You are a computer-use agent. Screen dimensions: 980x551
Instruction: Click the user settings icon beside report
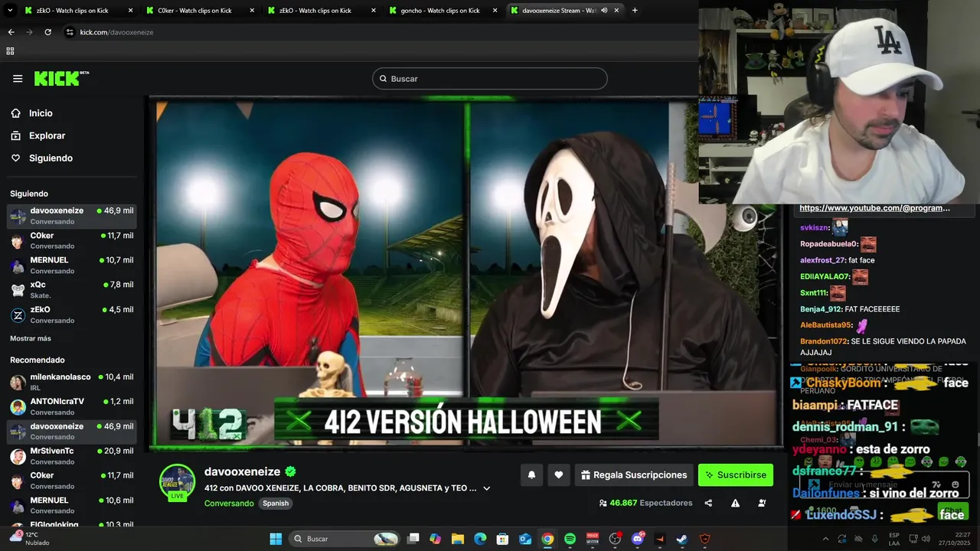[x=762, y=503]
